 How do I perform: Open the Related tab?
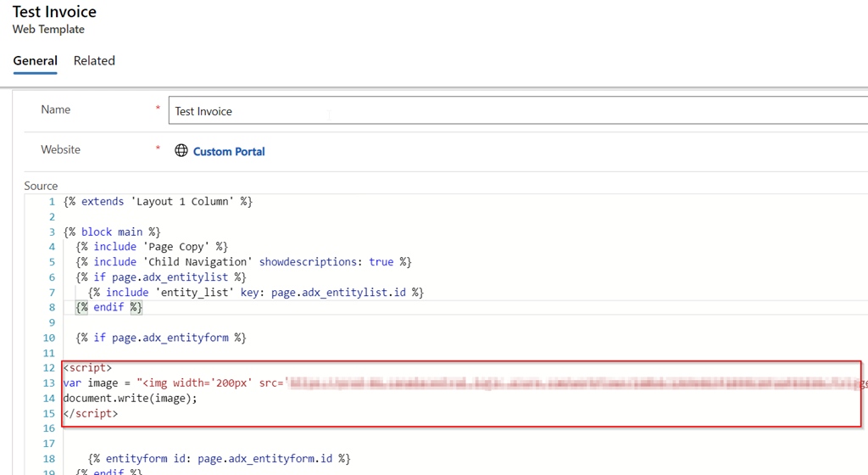94,61
